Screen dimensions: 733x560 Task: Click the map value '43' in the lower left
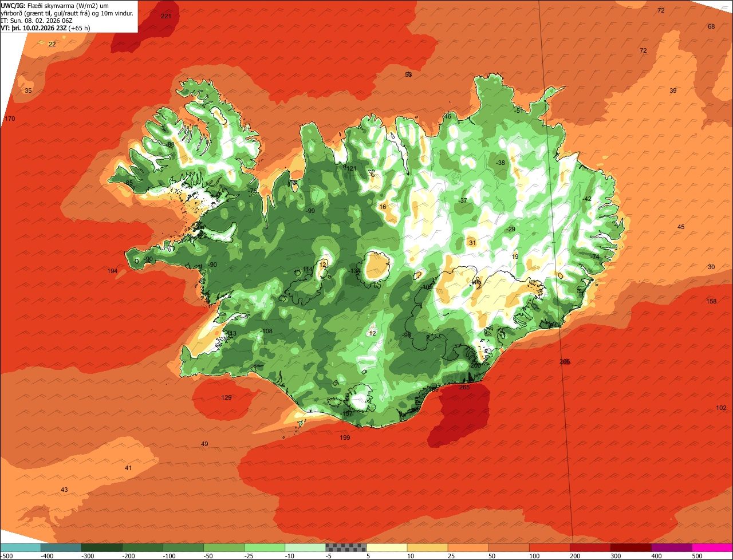(64, 490)
